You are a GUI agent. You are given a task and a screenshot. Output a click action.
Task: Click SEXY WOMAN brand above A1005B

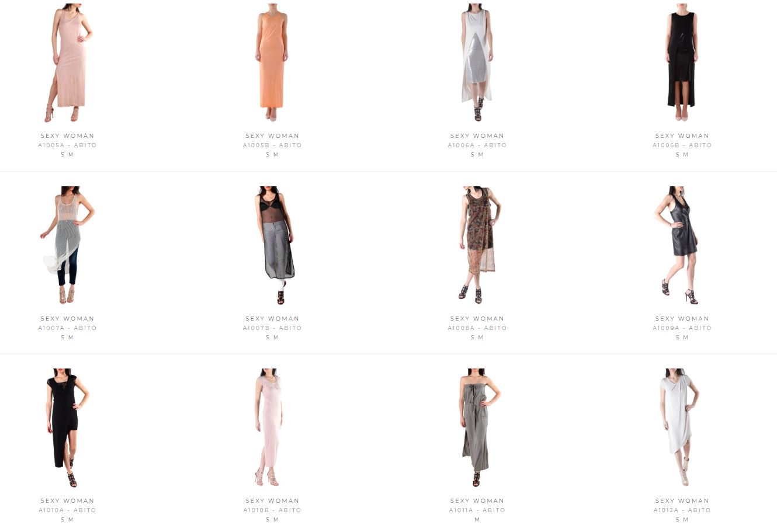coord(272,136)
